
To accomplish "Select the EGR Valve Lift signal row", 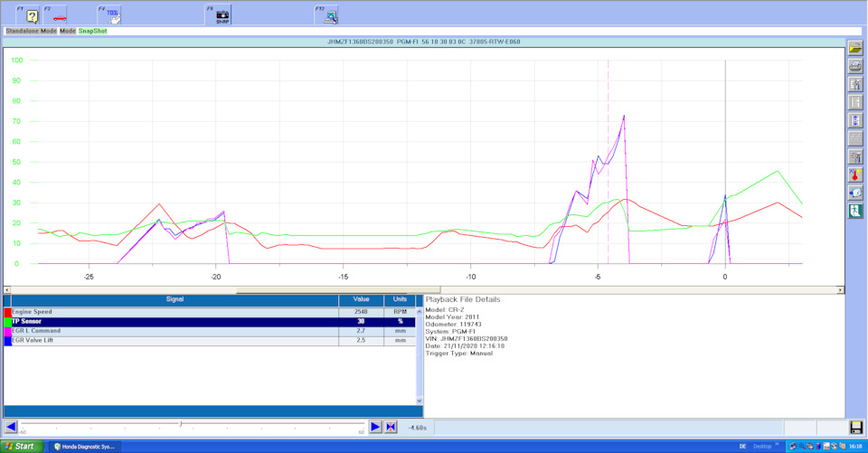I will pos(210,341).
